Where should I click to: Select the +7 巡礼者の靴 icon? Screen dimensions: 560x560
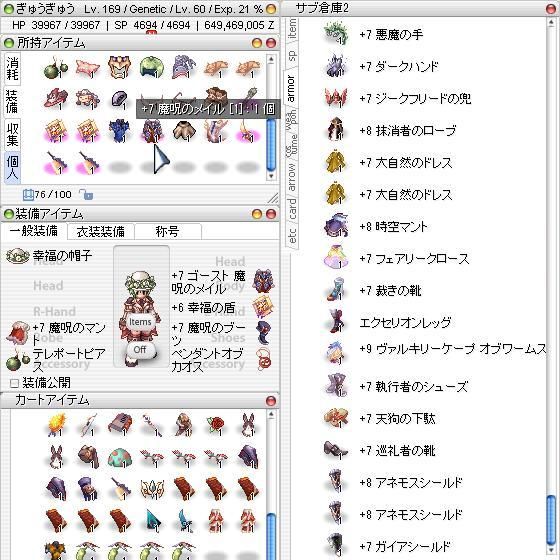336,450
